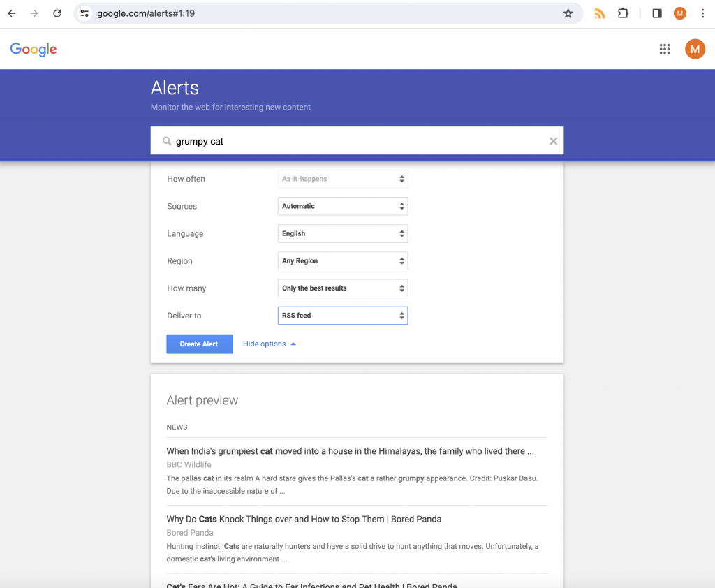Viewport: 715px width, 588px height.
Task: Reload the Google Alerts page
Action: click(x=57, y=13)
